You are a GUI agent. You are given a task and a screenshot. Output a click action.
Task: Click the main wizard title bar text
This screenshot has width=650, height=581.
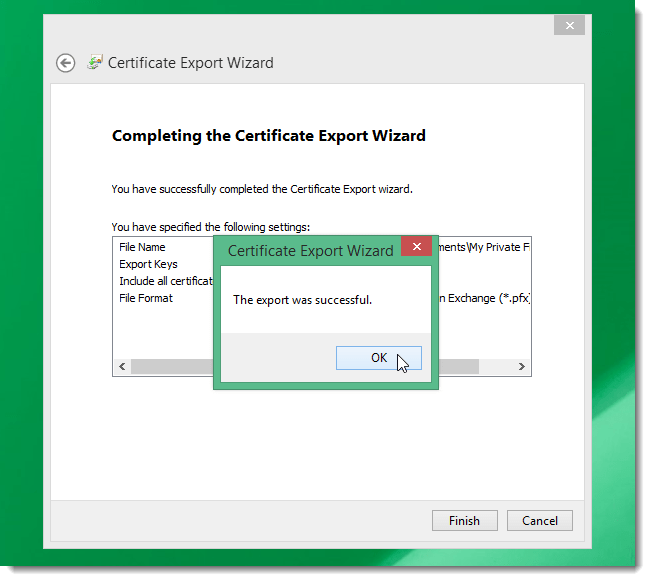(x=191, y=63)
